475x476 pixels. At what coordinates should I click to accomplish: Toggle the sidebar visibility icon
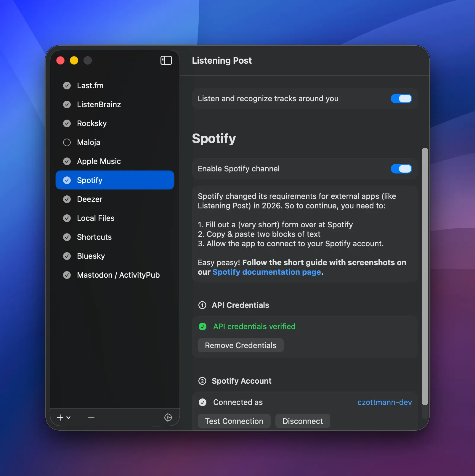166,60
